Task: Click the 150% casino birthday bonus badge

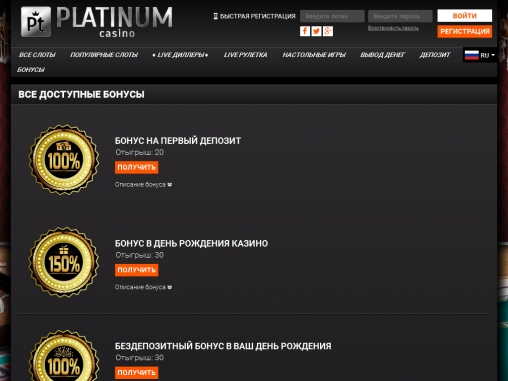Action: (64, 263)
